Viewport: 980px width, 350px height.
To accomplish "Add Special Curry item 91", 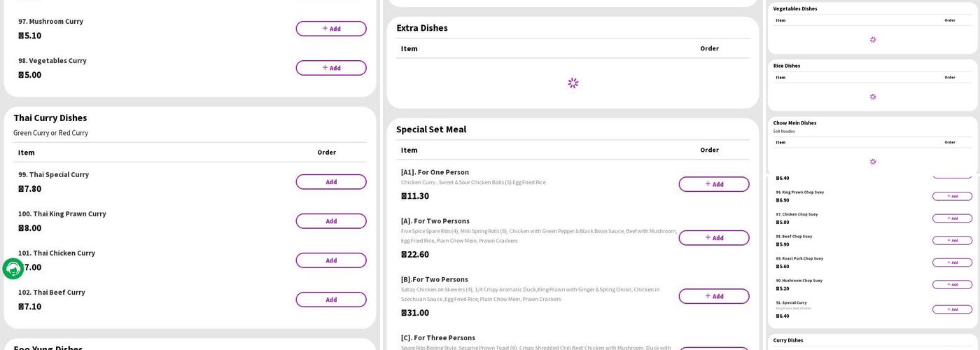I will 951,309.
